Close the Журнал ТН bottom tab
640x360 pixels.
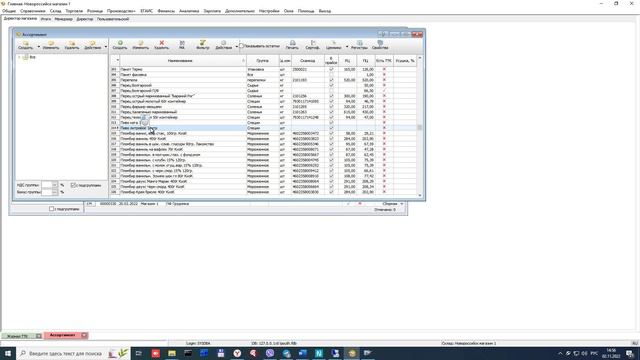point(39,336)
